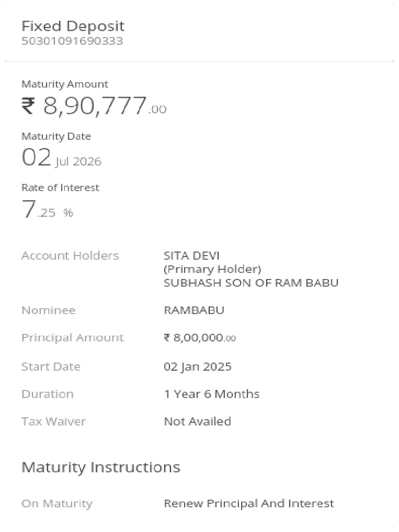
Task: Click the Rate of Interest label
Action: coord(60,188)
